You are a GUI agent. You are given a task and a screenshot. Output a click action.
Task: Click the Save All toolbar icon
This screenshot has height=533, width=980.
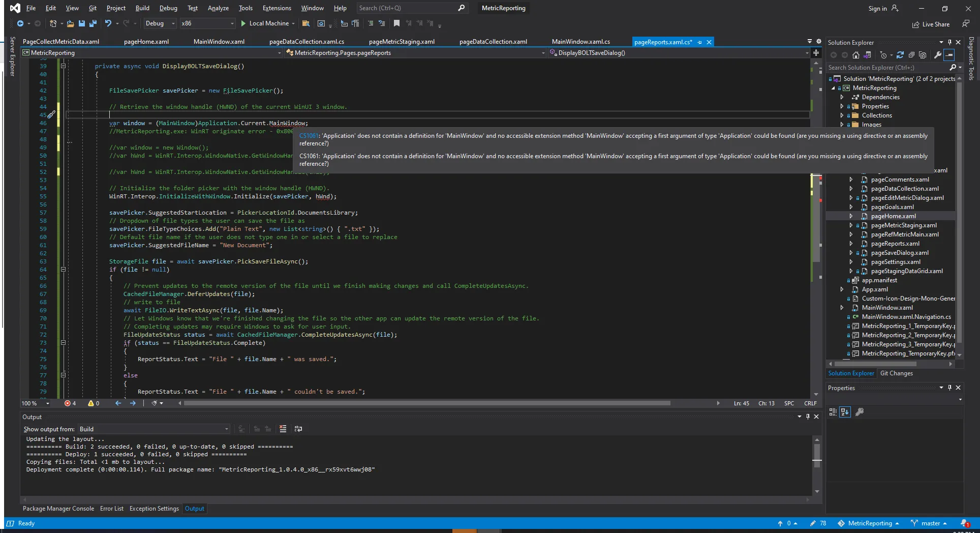93,23
